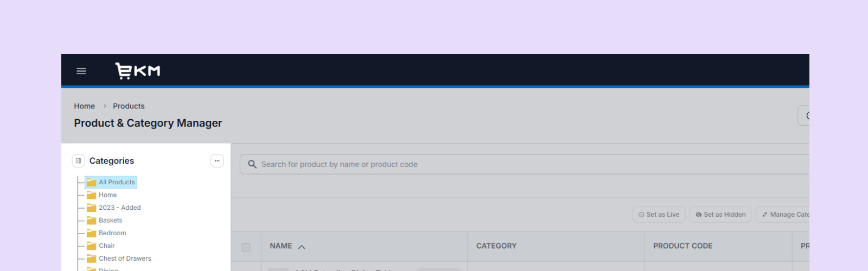Image resolution: width=868 pixels, height=271 pixels.
Task: Select the Chest of Drawers category
Action: click(x=125, y=259)
